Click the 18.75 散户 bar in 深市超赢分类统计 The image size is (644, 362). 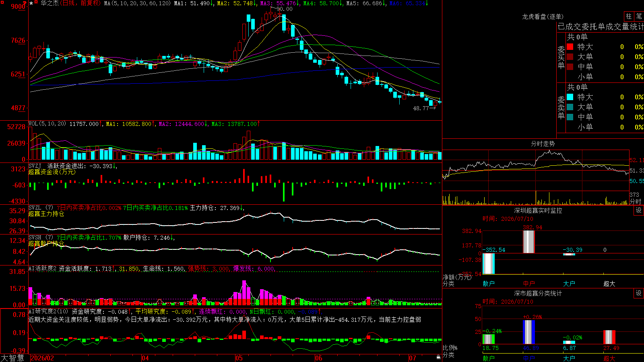(x=489, y=339)
